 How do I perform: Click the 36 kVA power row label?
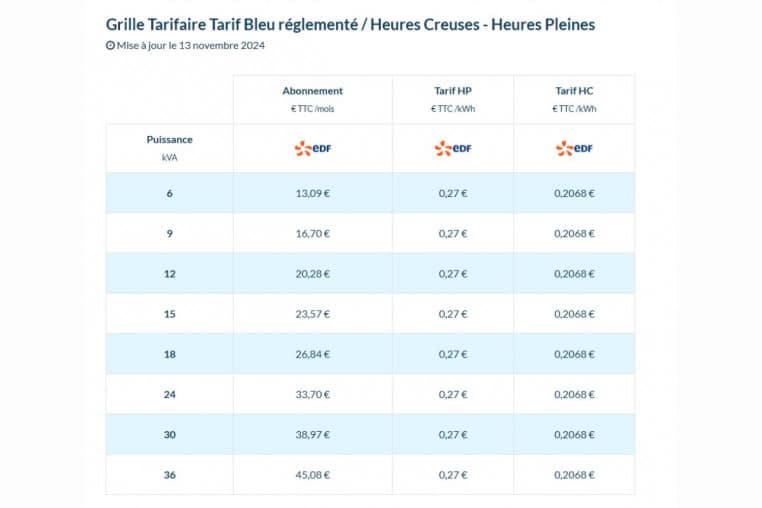169,474
